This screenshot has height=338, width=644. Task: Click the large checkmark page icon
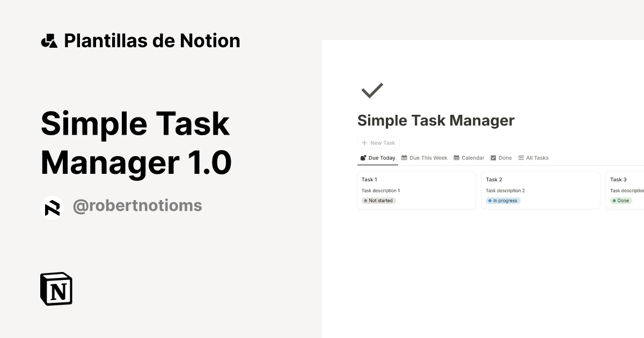coord(372,90)
